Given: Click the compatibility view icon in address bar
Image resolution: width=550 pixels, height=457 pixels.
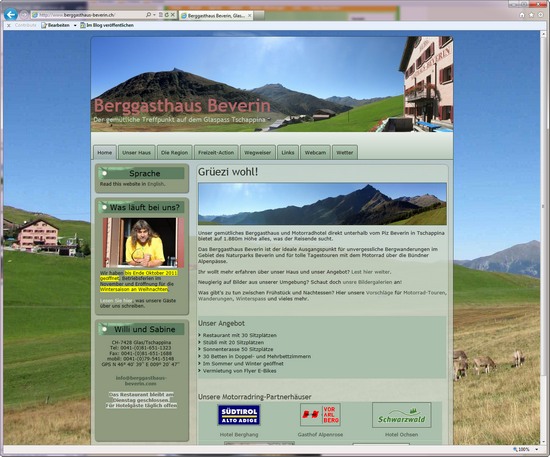Looking at the screenshot, I should click(x=161, y=15).
